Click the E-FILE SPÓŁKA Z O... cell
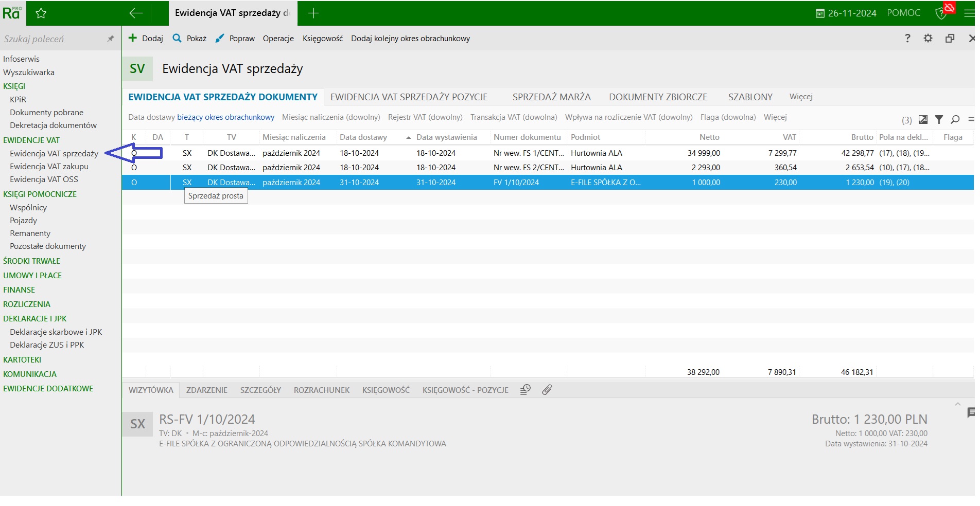Screen dimensions: 980x506 tap(606, 183)
